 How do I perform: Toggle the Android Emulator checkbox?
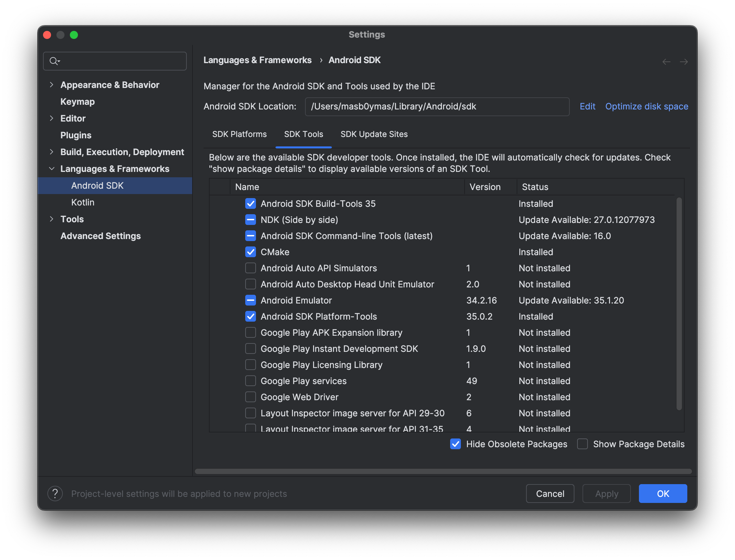pyautogui.click(x=251, y=300)
